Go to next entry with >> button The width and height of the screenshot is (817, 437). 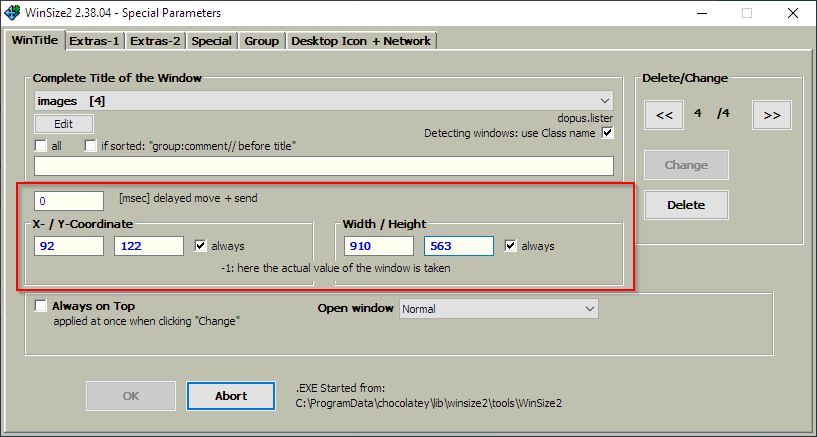coord(772,115)
